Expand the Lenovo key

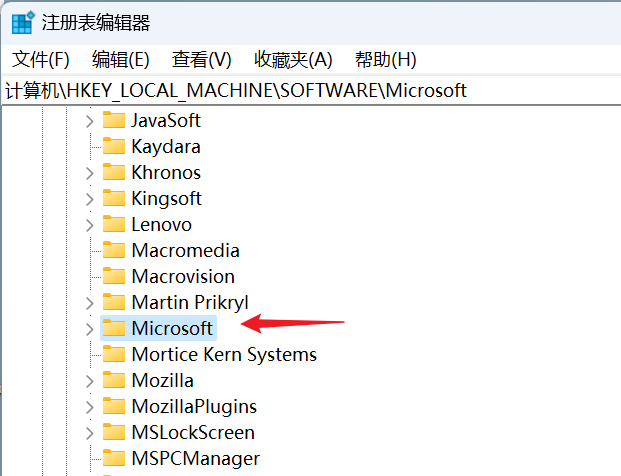coord(90,225)
